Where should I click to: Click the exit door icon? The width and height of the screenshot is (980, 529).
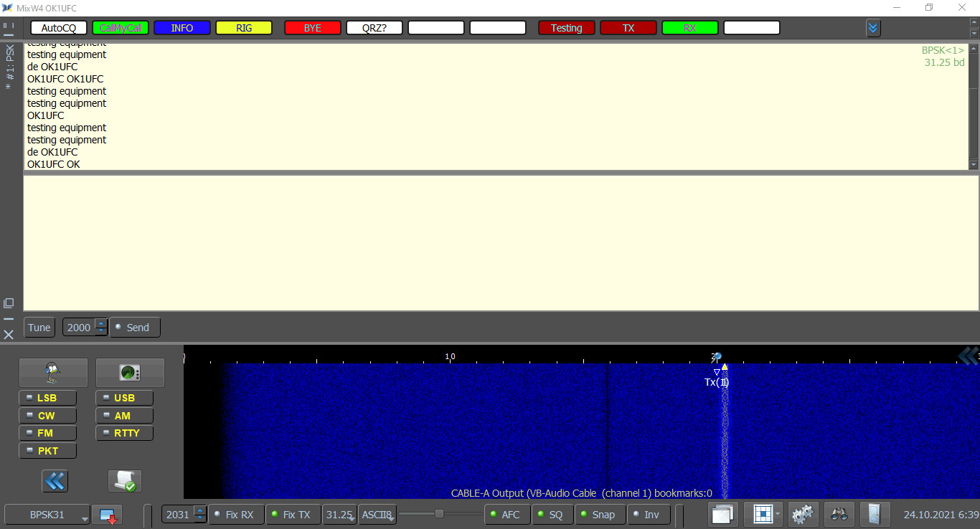click(x=874, y=514)
